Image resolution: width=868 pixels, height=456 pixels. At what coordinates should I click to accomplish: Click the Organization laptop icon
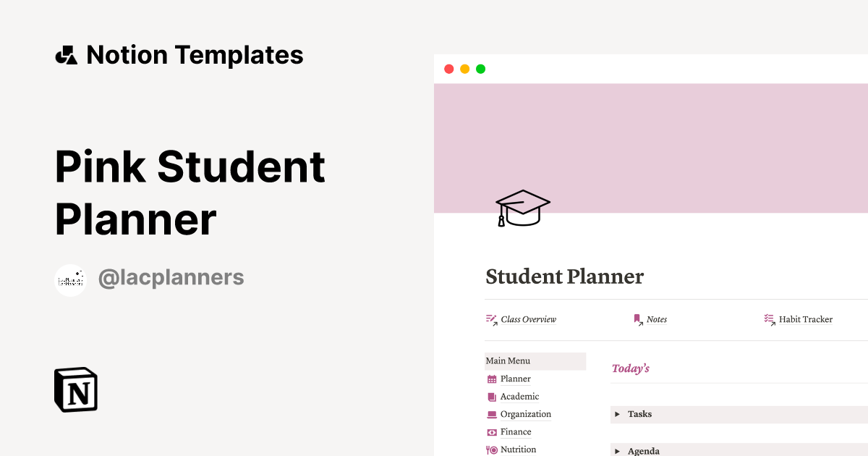tap(492, 415)
